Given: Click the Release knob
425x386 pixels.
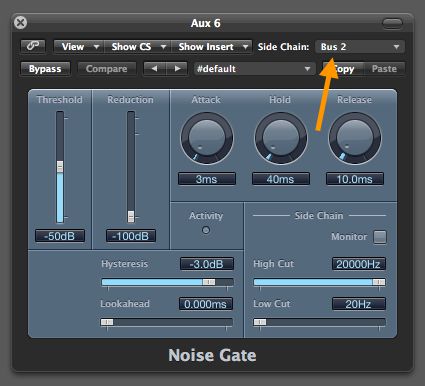Looking at the screenshot, I should pos(355,138).
